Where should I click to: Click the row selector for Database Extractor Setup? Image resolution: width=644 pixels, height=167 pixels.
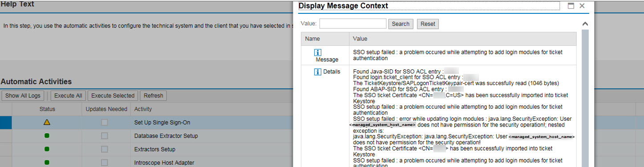tap(6, 136)
